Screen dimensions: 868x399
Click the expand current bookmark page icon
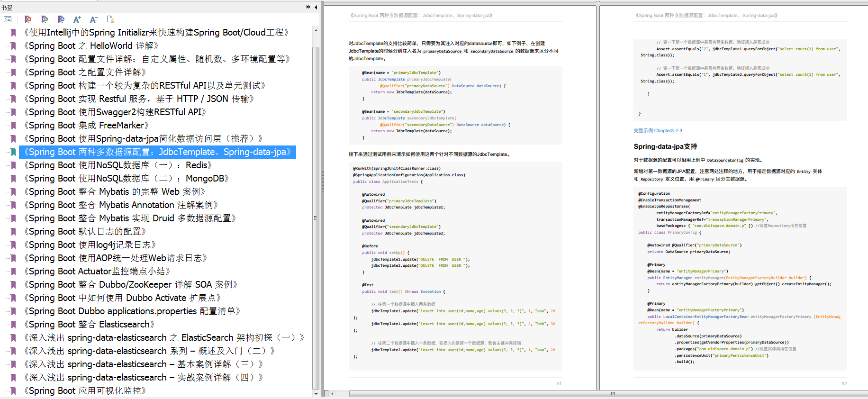pyautogui.click(x=110, y=19)
